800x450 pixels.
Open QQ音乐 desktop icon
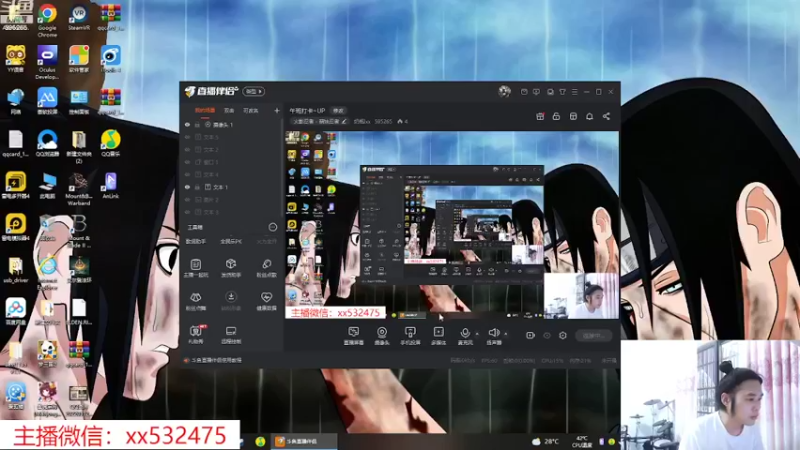tap(110, 143)
